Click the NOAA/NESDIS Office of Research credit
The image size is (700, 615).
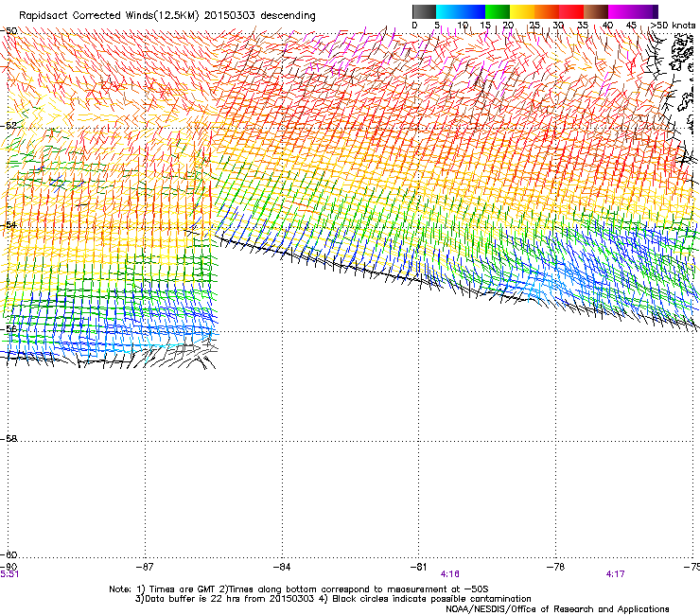click(557, 609)
